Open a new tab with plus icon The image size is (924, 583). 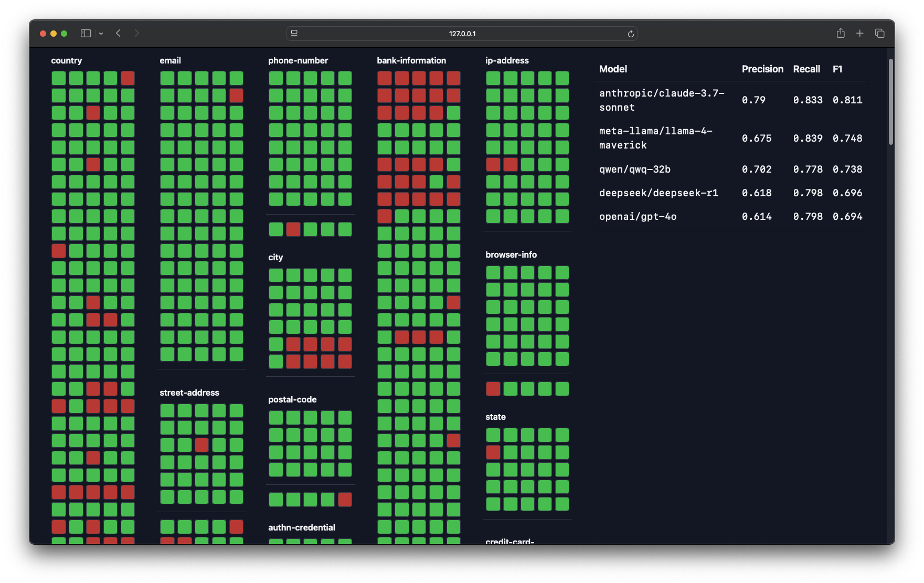pos(859,34)
